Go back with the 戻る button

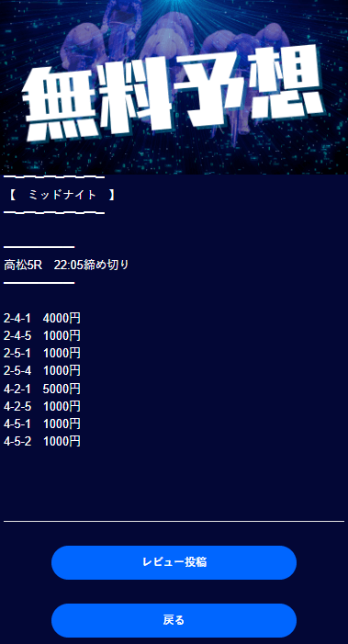point(174,620)
